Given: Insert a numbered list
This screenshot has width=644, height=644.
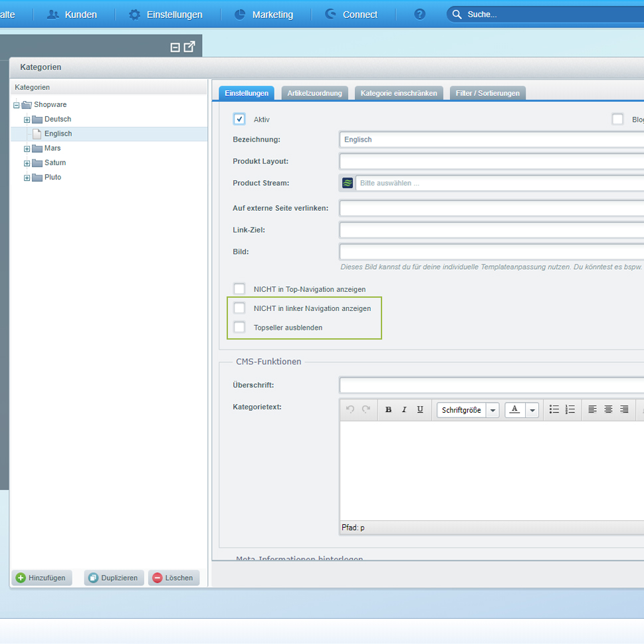Looking at the screenshot, I should pyautogui.click(x=570, y=410).
